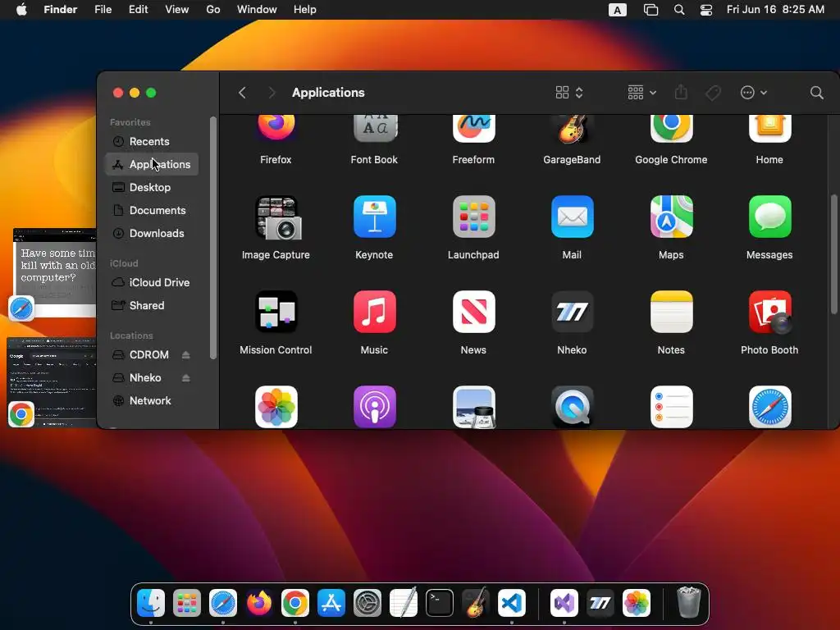Screen dimensions: 840x630
Task: Select the Photos app in Applications grid
Action: tap(276, 407)
